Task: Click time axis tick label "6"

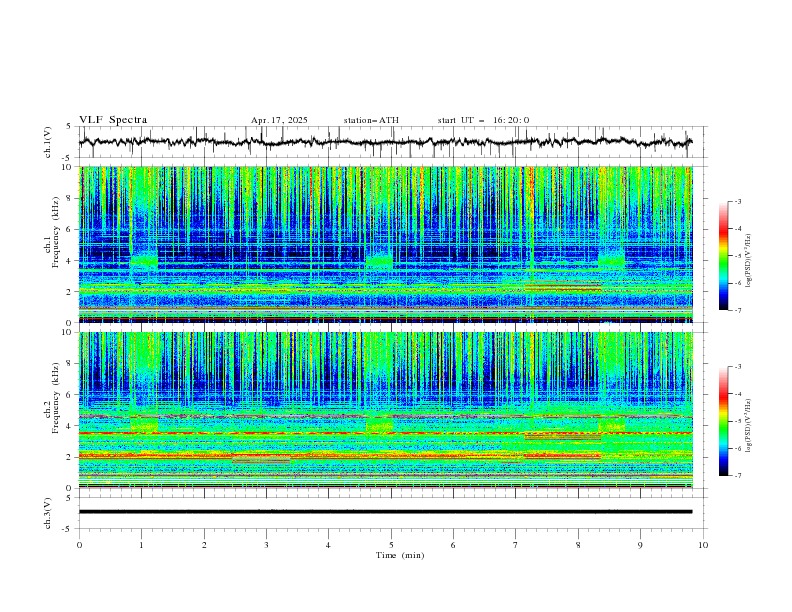Action: pyautogui.click(x=453, y=545)
